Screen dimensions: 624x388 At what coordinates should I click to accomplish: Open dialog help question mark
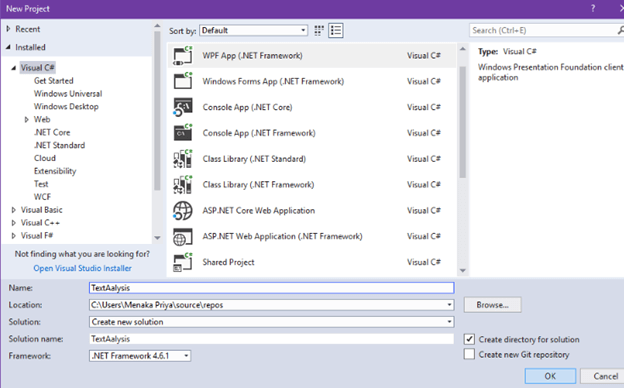click(x=593, y=8)
